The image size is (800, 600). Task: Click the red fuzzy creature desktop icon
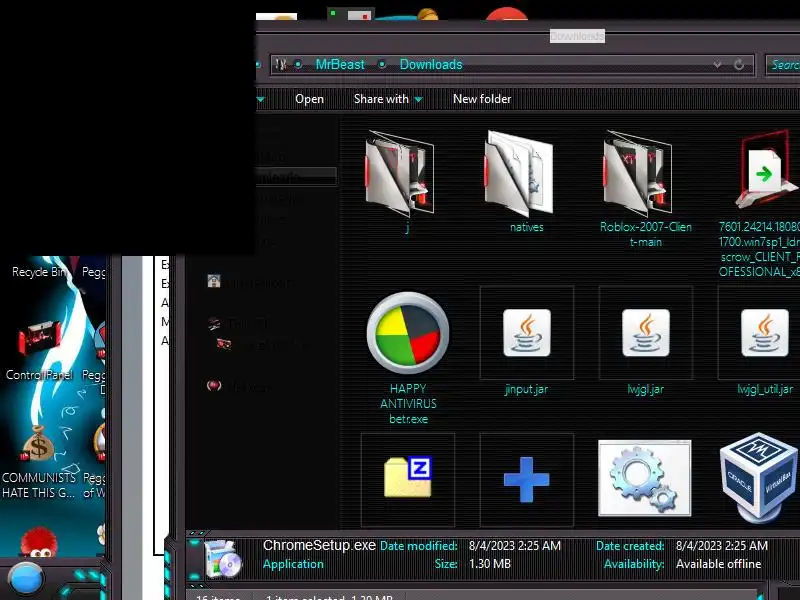click(x=38, y=542)
